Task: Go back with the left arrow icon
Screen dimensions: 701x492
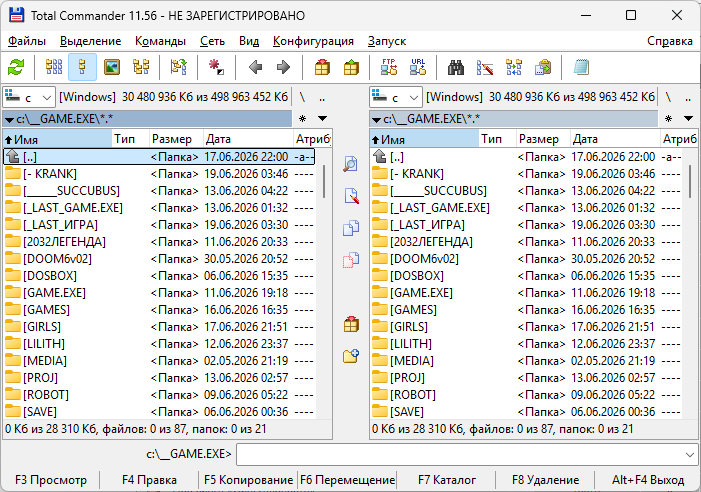Action: (x=255, y=67)
